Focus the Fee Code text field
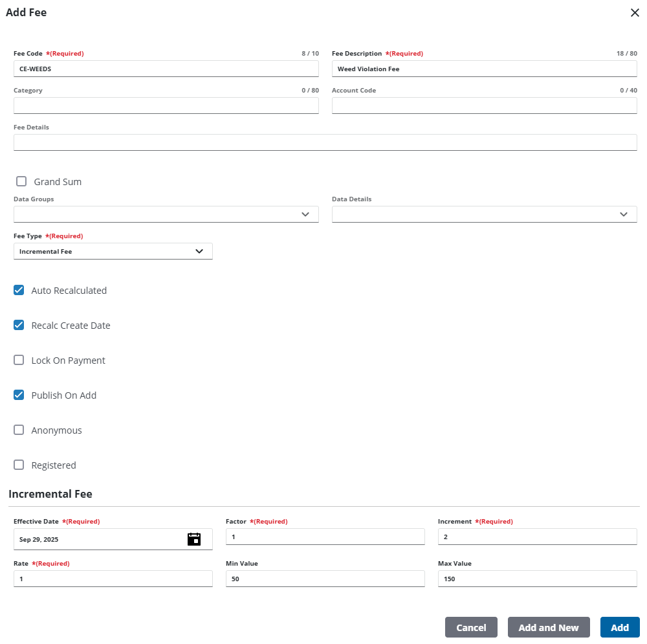This screenshot has width=647, height=644. coord(166,69)
